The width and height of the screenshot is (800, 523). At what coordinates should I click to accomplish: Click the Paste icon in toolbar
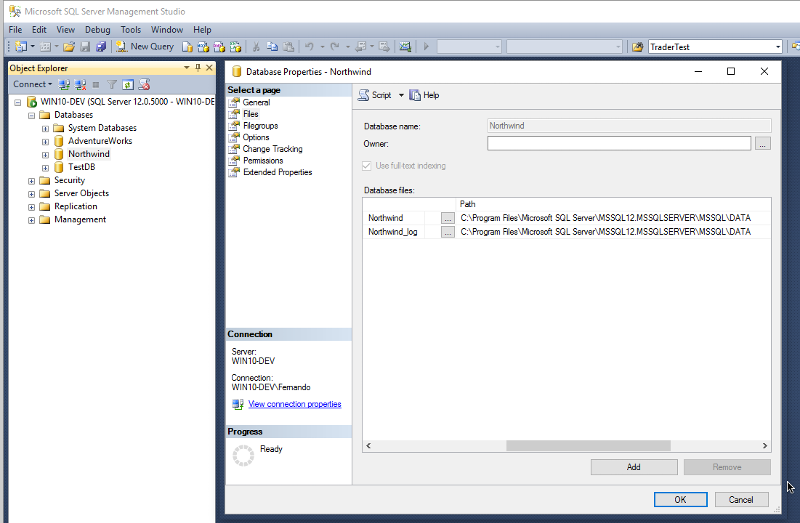click(x=288, y=47)
